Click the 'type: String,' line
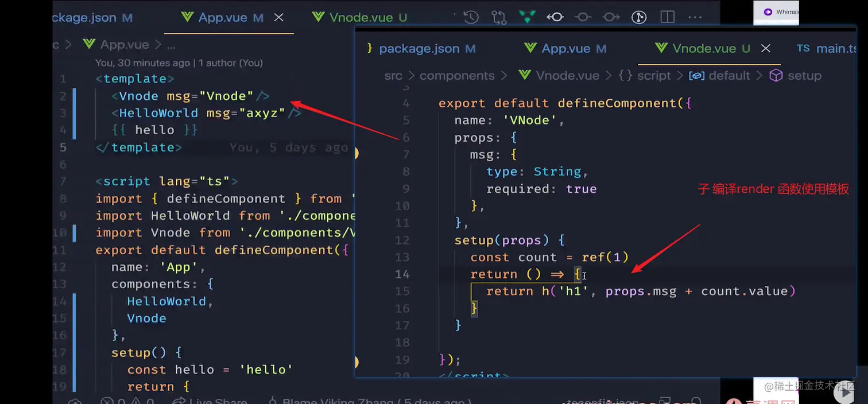The height and width of the screenshot is (404, 868). click(537, 172)
